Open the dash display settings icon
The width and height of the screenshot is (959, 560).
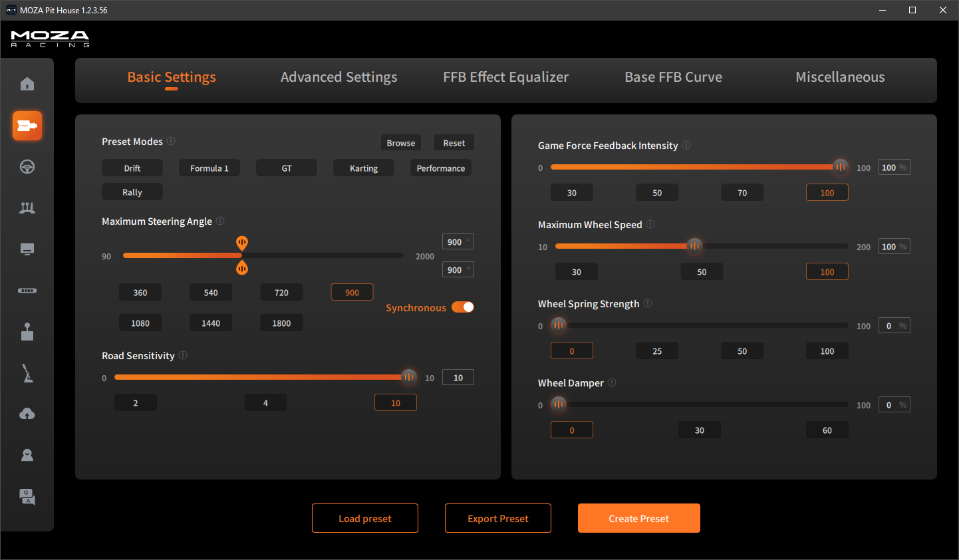click(x=27, y=249)
